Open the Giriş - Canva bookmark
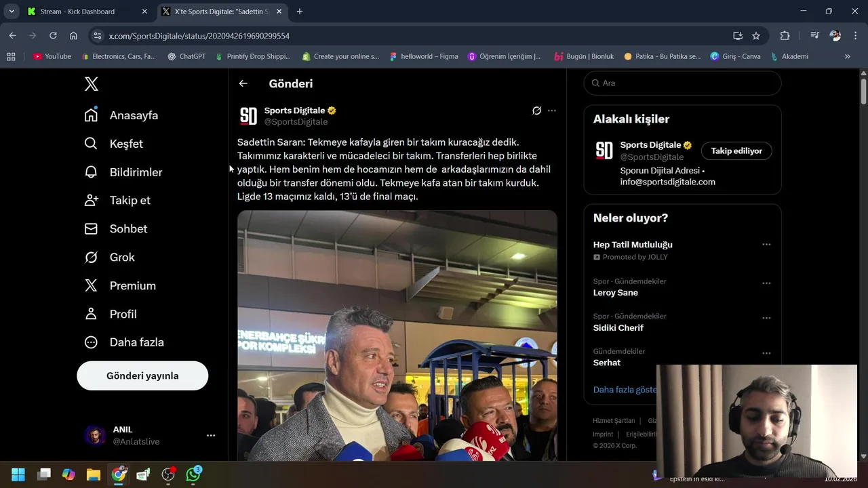 (735, 56)
